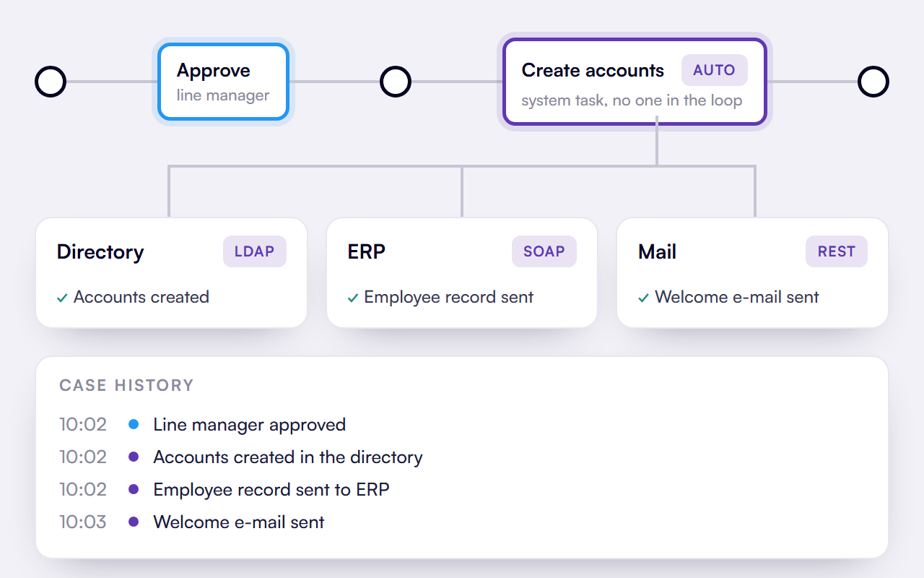Click the purple dot beside Accounts created in the directory

(x=134, y=457)
